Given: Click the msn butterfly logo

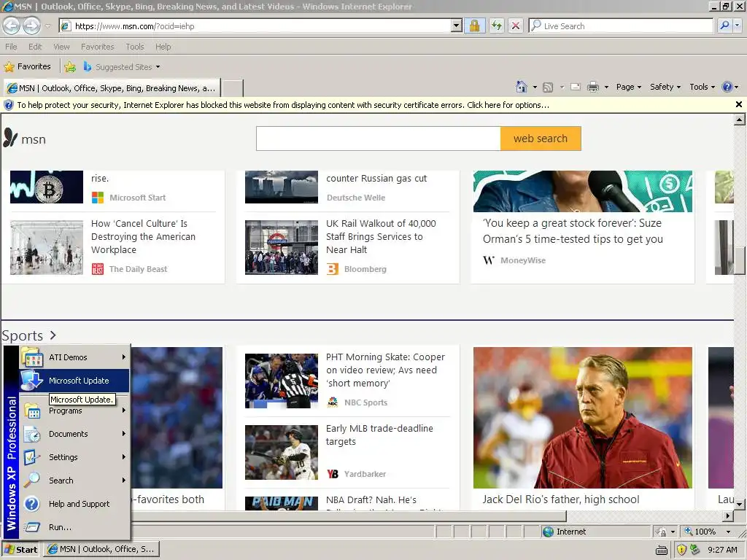Looking at the screenshot, I should 10,138.
